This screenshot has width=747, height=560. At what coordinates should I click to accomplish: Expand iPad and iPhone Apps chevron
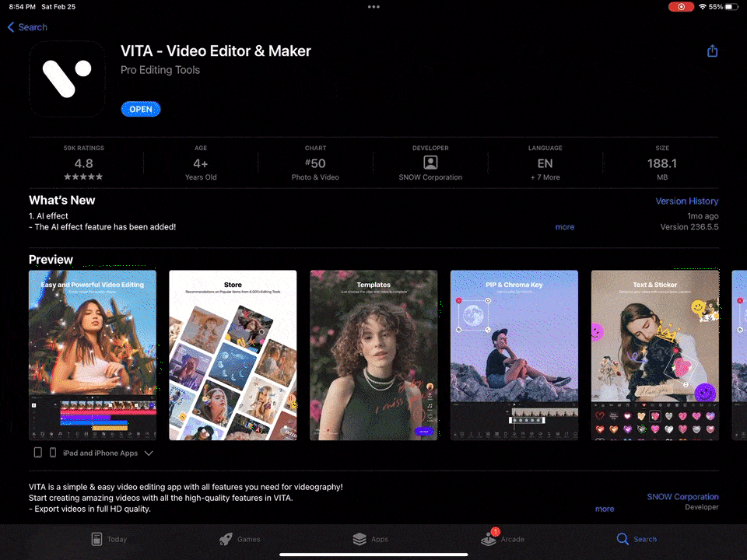pos(149,453)
